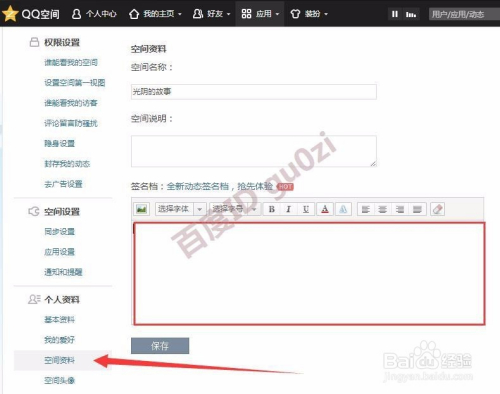Justify signature text

tap(417, 209)
